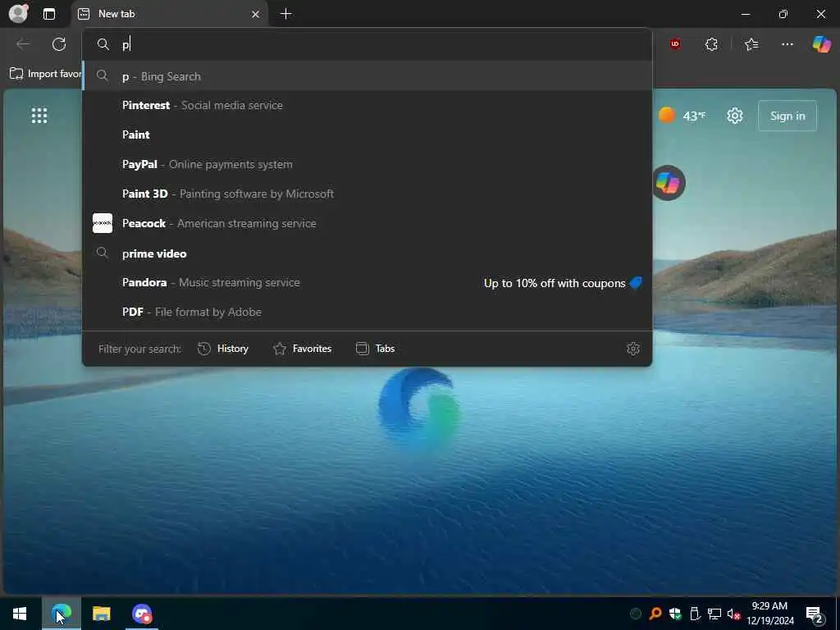Open the Edge profile avatar
840x630 pixels.
point(18,13)
